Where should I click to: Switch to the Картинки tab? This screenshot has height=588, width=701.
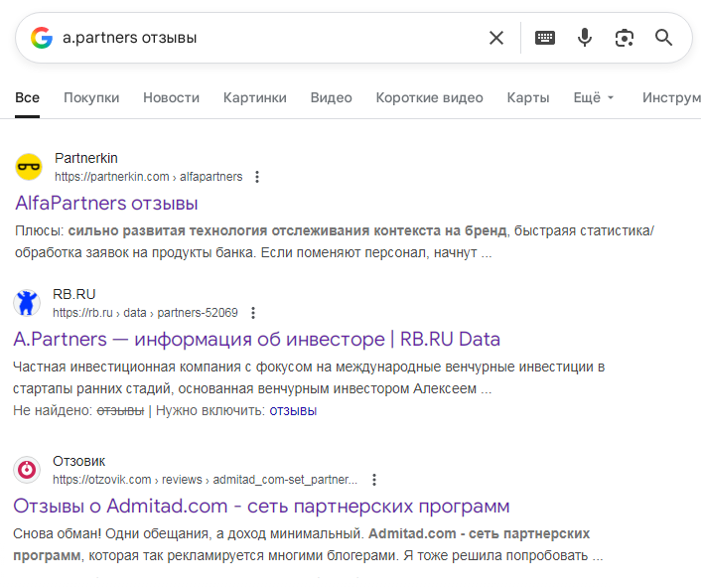254,97
